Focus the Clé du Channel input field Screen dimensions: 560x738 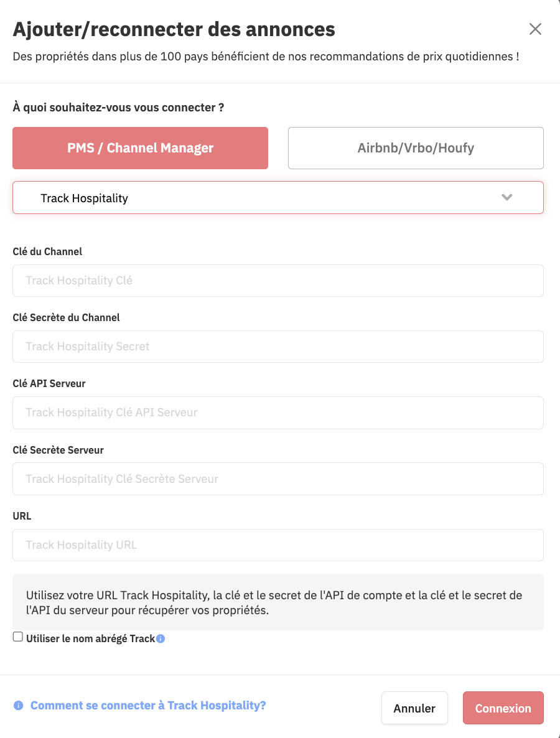278,281
